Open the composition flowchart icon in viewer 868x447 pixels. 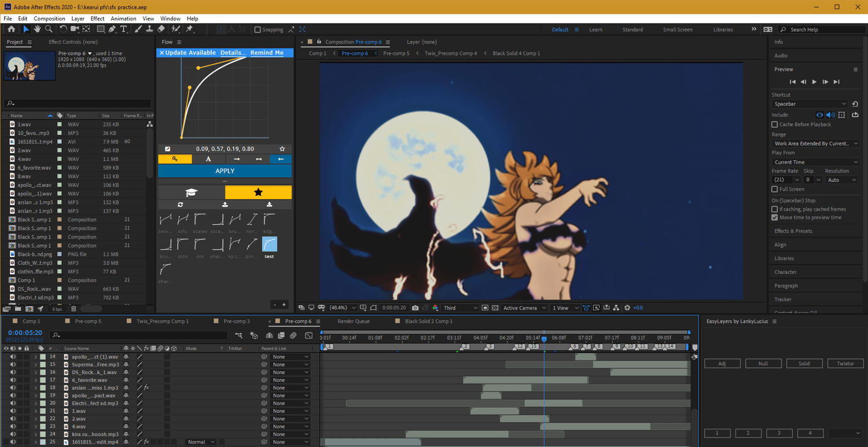tap(616, 308)
